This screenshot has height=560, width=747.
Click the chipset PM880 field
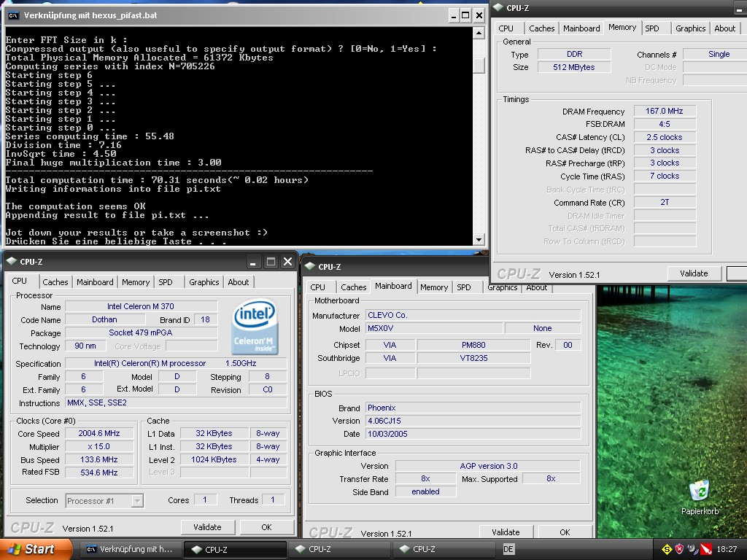click(473, 345)
